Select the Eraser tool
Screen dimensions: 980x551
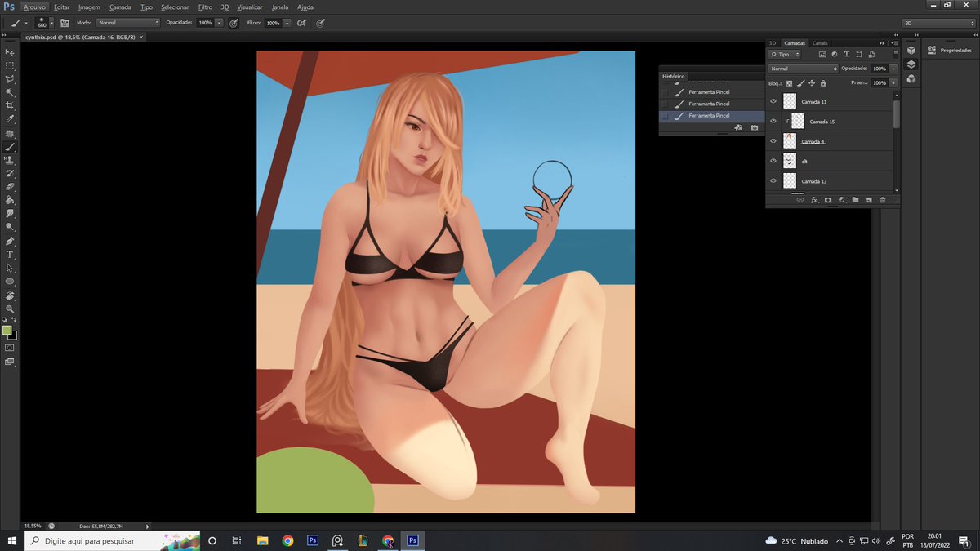[10, 187]
